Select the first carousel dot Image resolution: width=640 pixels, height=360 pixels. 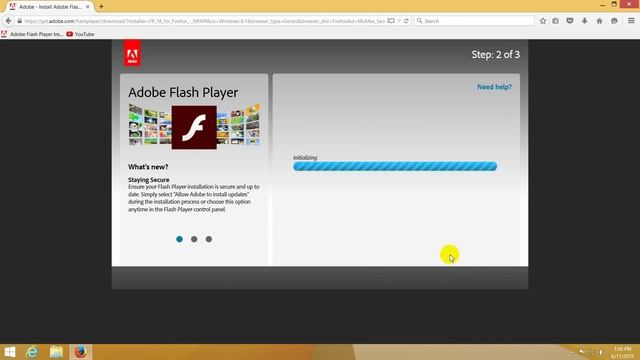tap(179, 239)
